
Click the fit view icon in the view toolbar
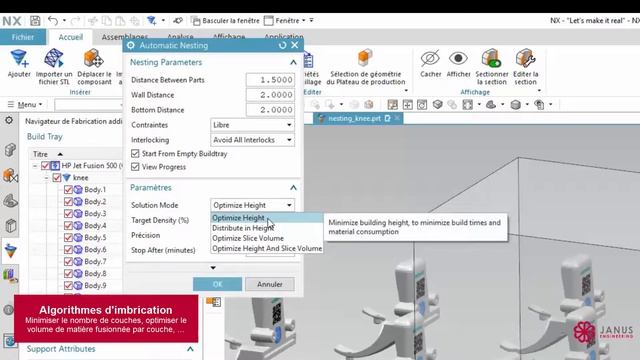pyautogui.click(x=467, y=105)
